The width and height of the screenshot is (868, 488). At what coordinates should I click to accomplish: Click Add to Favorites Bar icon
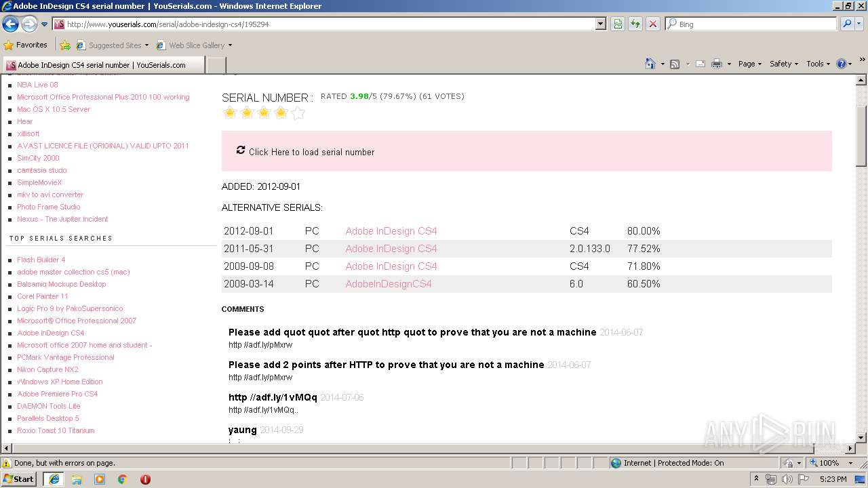click(x=65, y=45)
